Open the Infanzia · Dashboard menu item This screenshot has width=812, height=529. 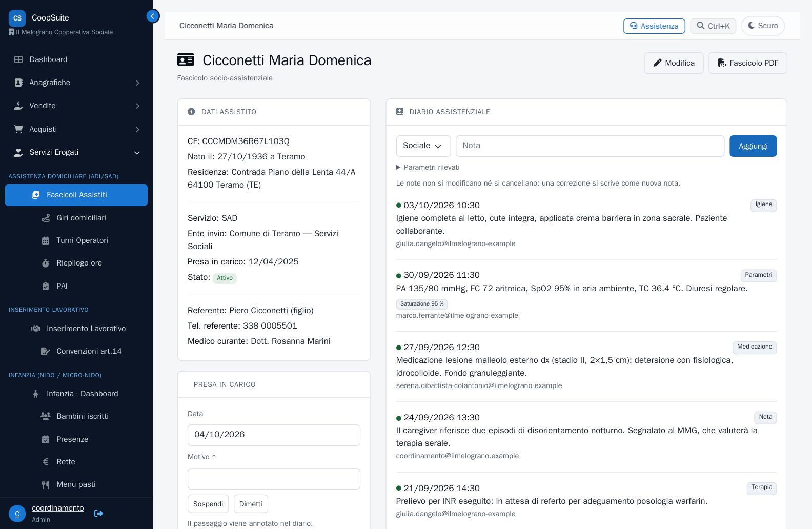click(76, 394)
